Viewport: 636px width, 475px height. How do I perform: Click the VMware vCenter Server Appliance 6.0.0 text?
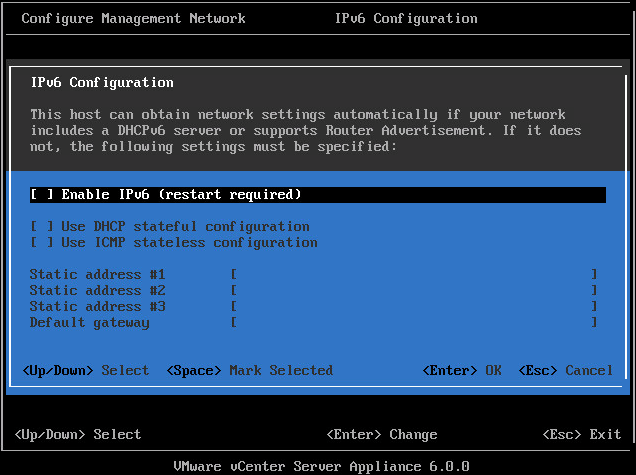(x=322, y=466)
